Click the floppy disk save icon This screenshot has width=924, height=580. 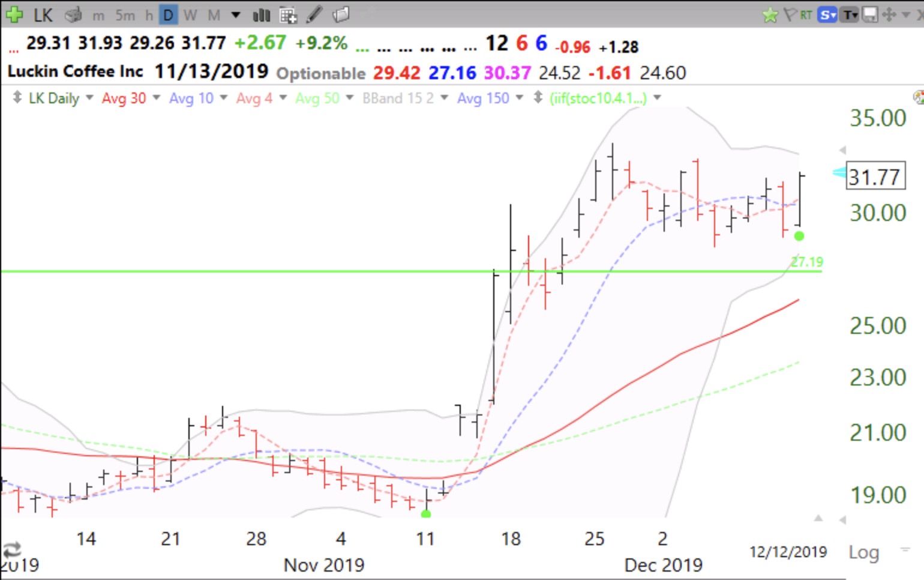pos(869,14)
